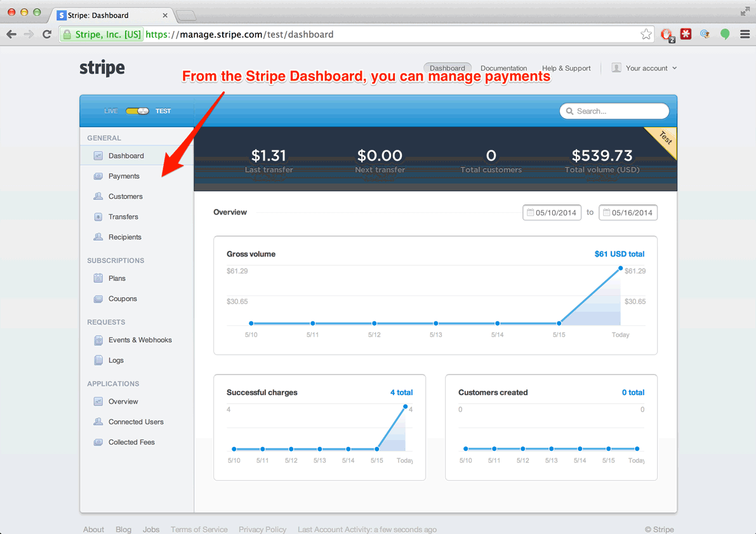Screen dimensions: 756x534
Task: Click the start date calendar icon
Action: 530,212
